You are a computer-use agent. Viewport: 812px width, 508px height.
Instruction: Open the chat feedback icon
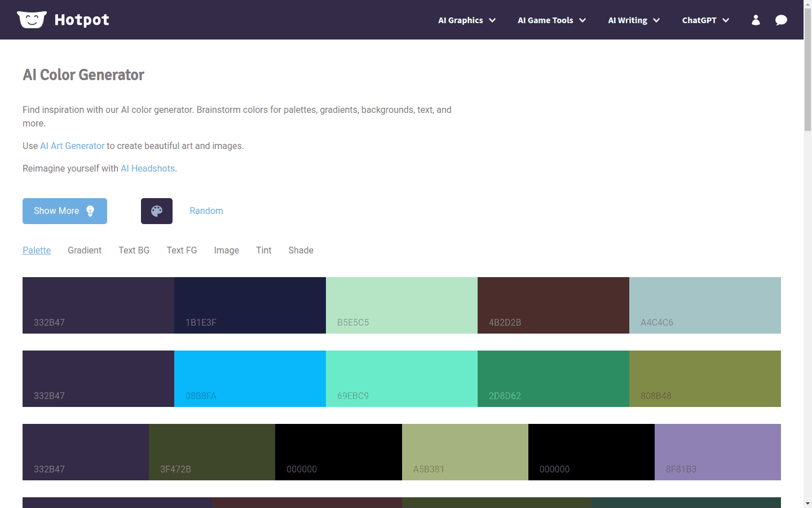781,20
